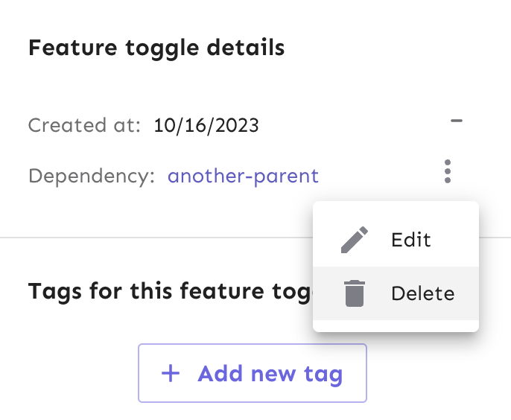Click the trash can icon

coord(355,293)
